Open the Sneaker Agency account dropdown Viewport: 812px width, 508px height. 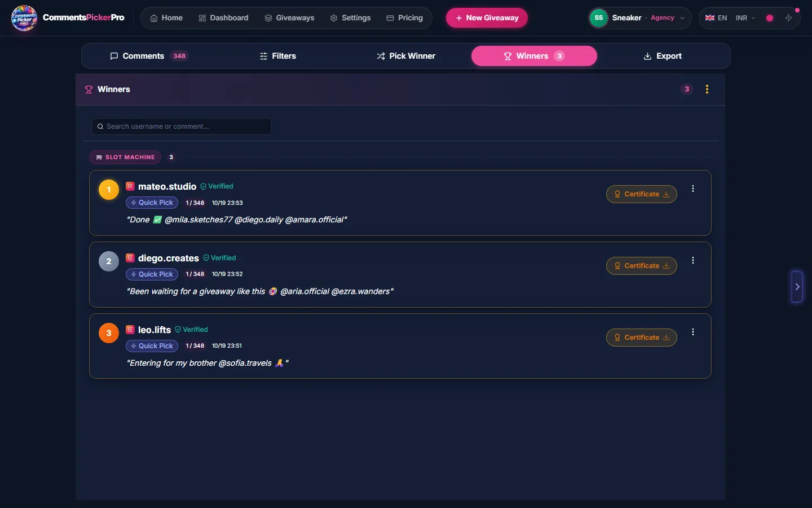point(639,18)
